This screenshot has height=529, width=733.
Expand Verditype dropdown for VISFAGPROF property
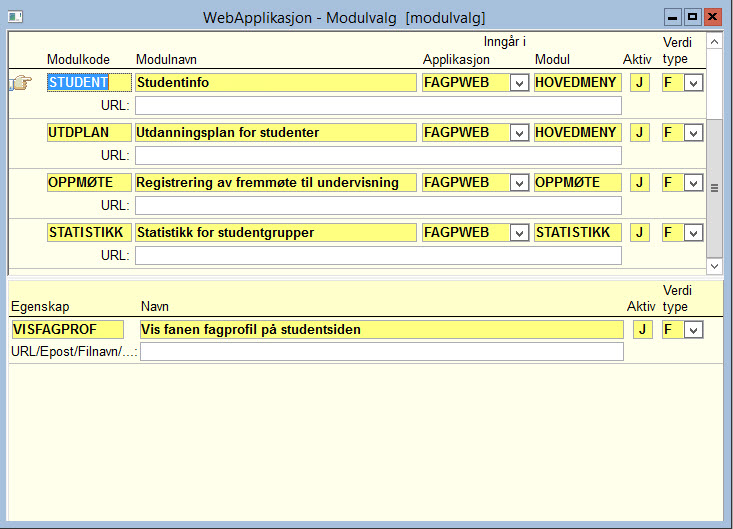pos(693,330)
